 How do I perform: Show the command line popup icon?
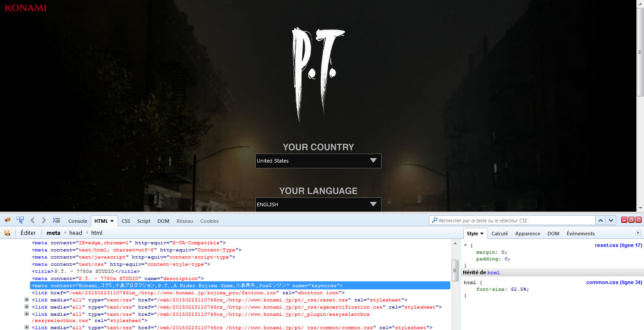coord(56,220)
